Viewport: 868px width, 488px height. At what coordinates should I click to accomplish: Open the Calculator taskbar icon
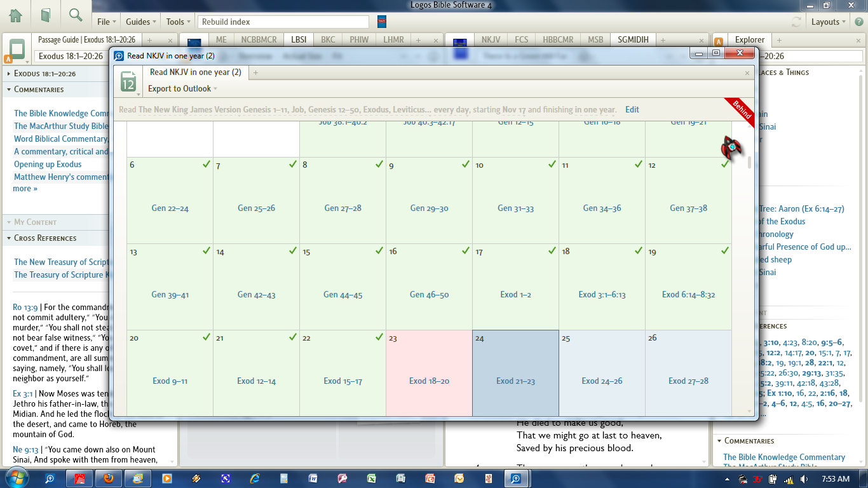tap(284, 478)
